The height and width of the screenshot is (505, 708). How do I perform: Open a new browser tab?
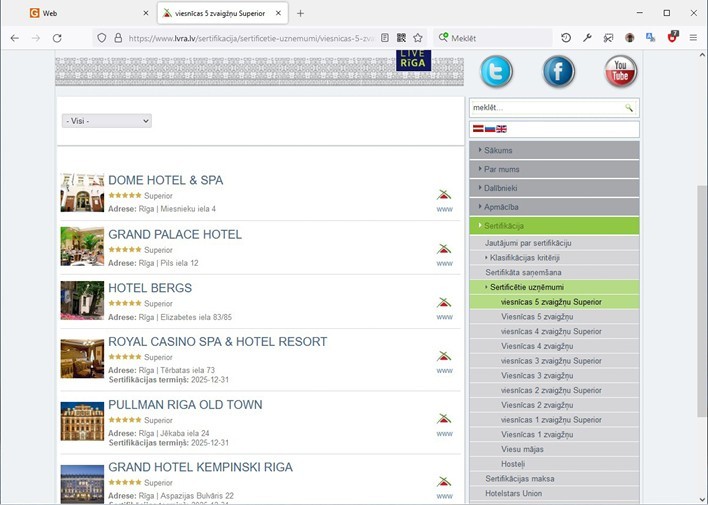pos(300,13)
